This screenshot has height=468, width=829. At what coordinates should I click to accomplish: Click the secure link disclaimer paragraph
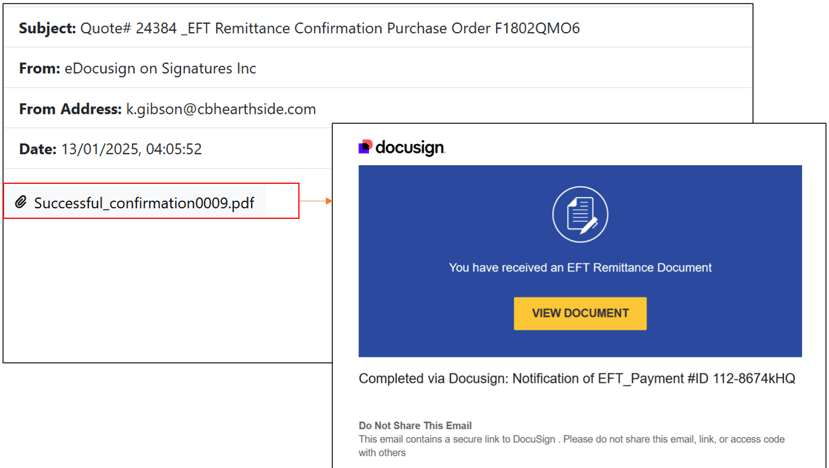pyautogui.click(x=571, y=445)
